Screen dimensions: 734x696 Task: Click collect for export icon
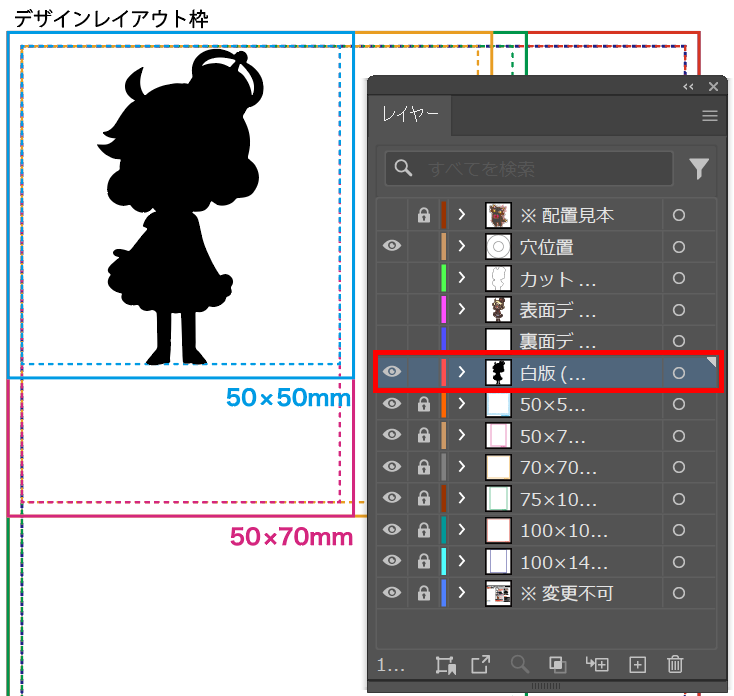(x=481, y=664)
